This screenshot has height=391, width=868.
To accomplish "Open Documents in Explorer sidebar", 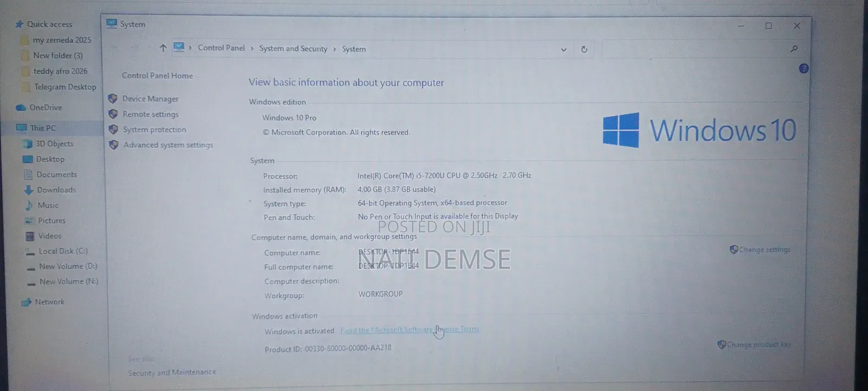I will 56,175.
